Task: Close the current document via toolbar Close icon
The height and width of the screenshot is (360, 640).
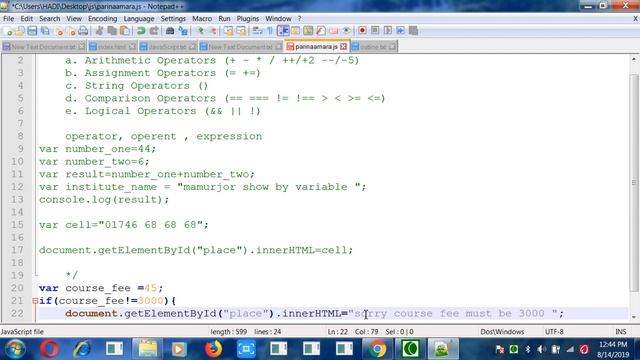Action: (x=59, y=31)
